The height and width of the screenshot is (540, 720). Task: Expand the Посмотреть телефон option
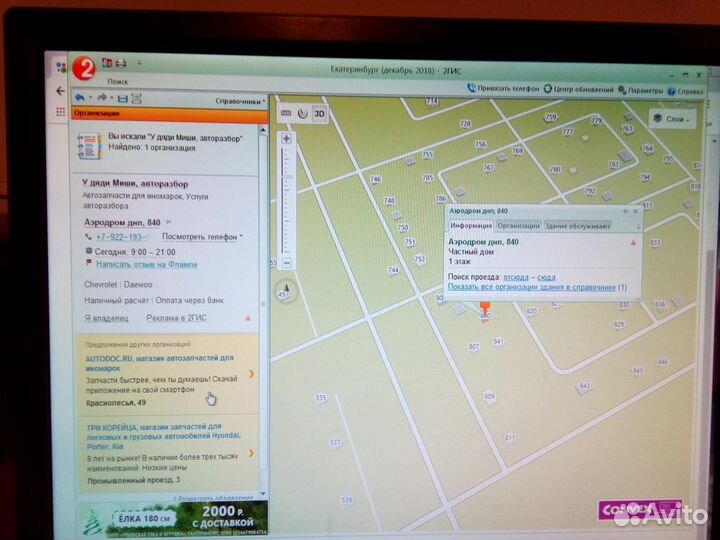tap(201, 237)
